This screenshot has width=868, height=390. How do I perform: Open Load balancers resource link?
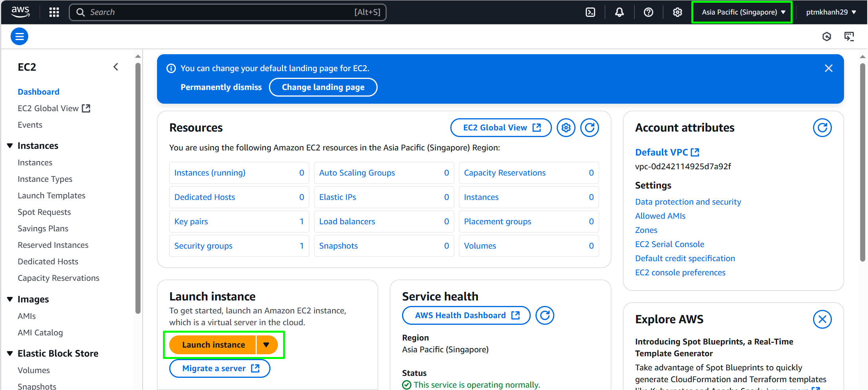[347, 222]
